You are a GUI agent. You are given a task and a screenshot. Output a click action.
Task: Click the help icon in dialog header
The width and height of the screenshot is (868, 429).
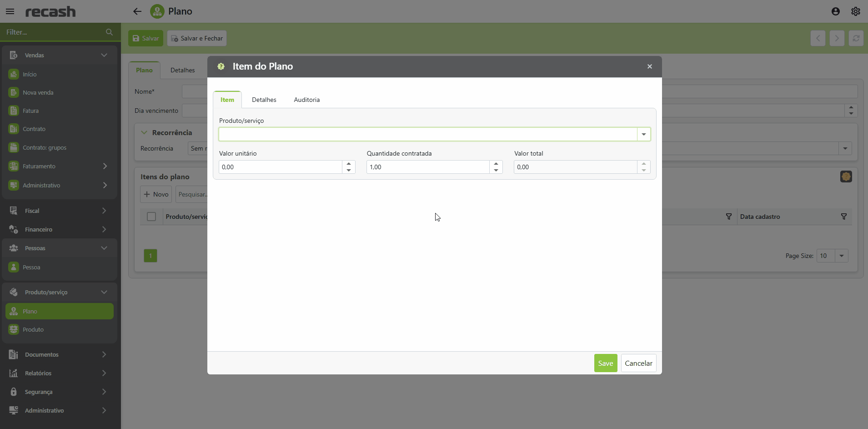221,66
